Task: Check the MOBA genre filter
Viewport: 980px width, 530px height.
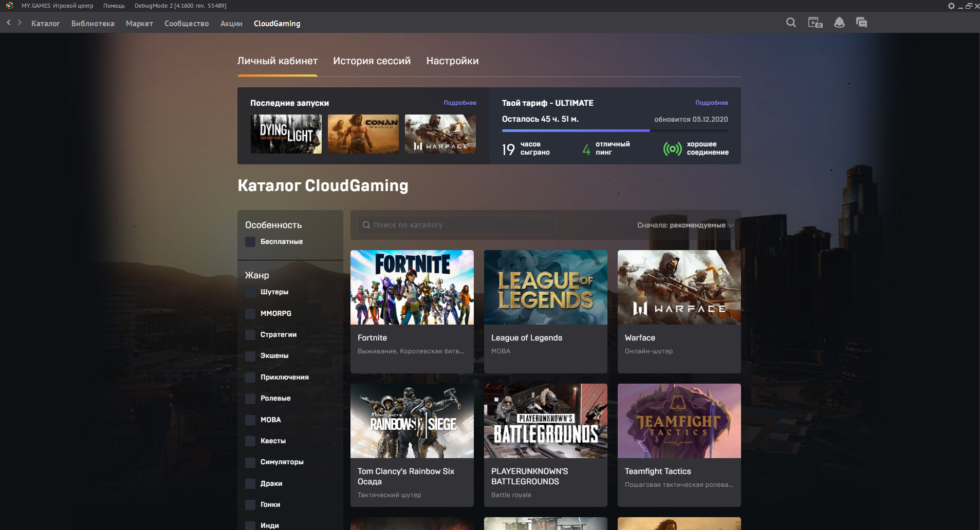Action: pos(250,420)
